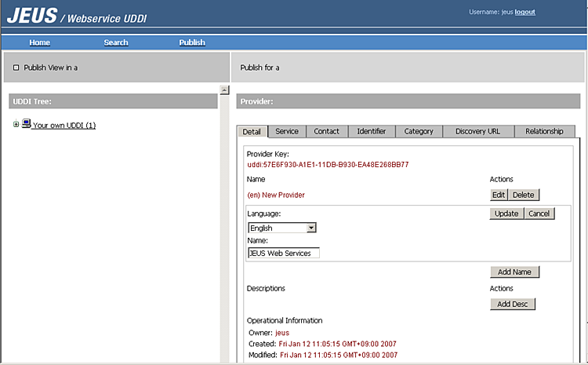
Task: Switch to the Service tab
Action: point(287,131)
